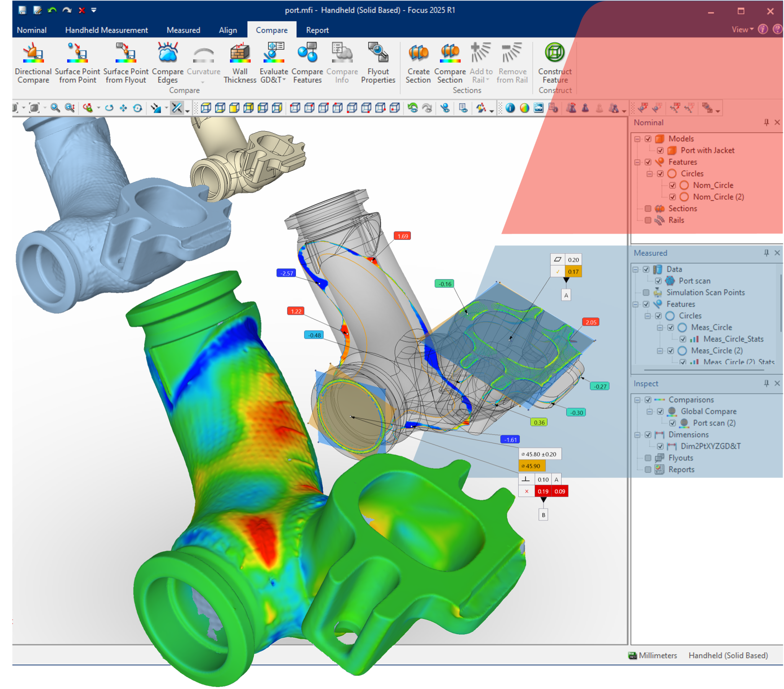Switch to the Align tab
Image resolution: width=784 pixels, height=689 pixels.
228,30
